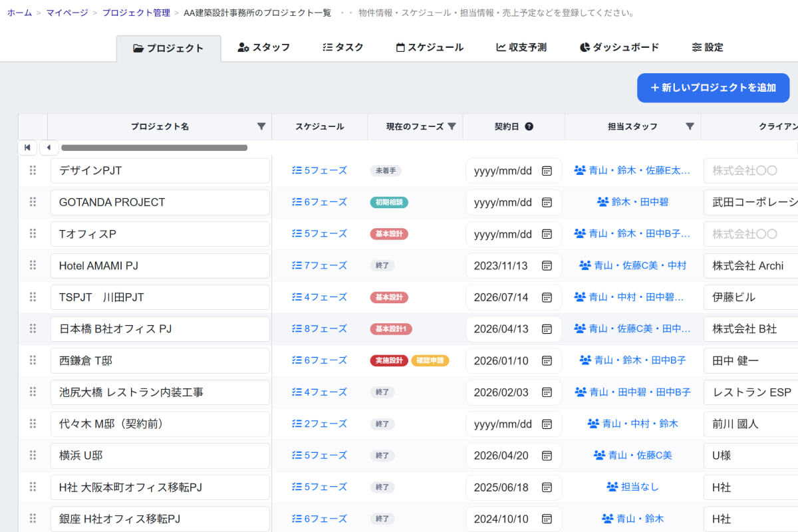Open staff 鈴木・田中碧 for GOTANDA PROJECT
This screenshot has height=532, width=798.
(x=632, y=202)
